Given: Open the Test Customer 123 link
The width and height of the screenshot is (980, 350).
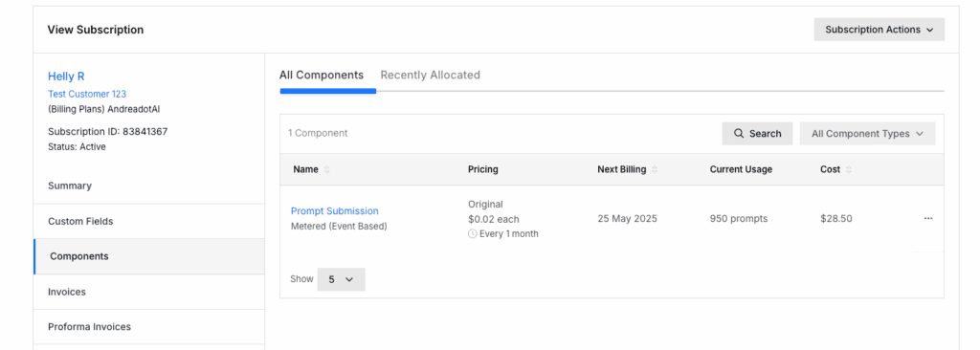Looking at the screenshot, I should (87, 94).
